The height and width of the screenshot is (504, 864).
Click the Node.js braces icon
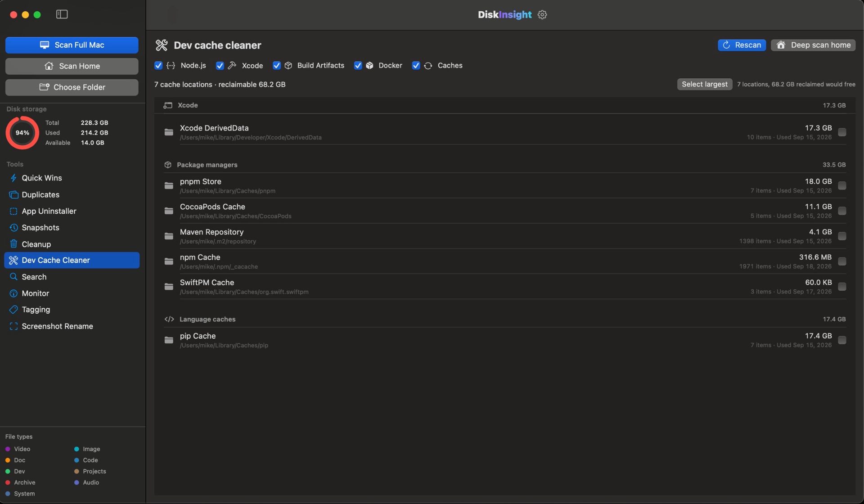coord(171,65)
